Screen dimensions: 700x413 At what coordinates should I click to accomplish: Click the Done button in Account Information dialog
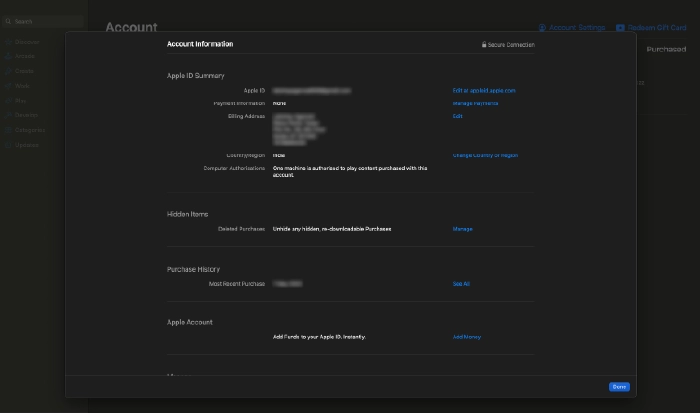619,387
